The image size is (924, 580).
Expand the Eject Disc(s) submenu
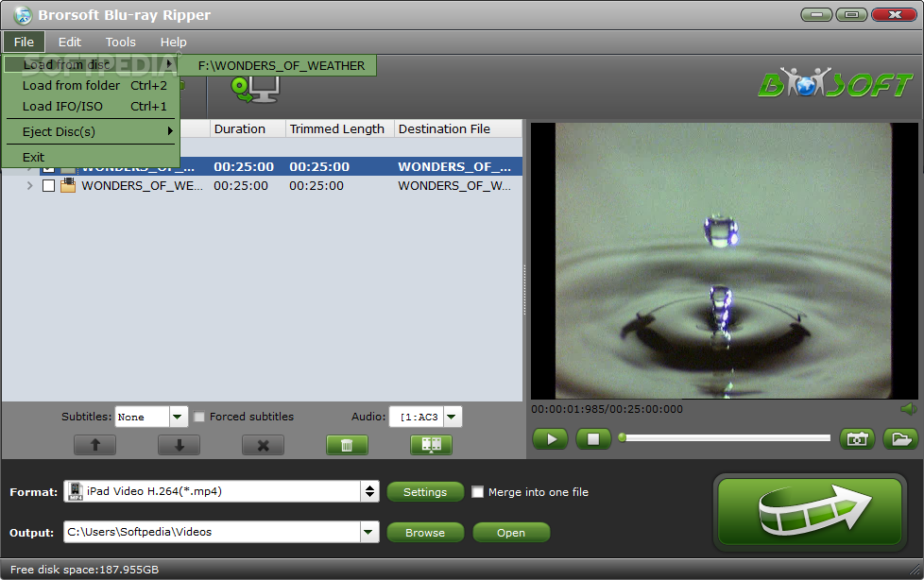91,131
